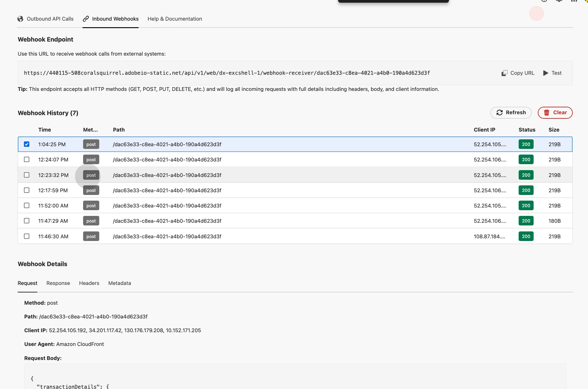This screenshot has height=389, width=588.
Task: Click the User Agent Amazon CloudFront text
Action: [x=64, y=344]
